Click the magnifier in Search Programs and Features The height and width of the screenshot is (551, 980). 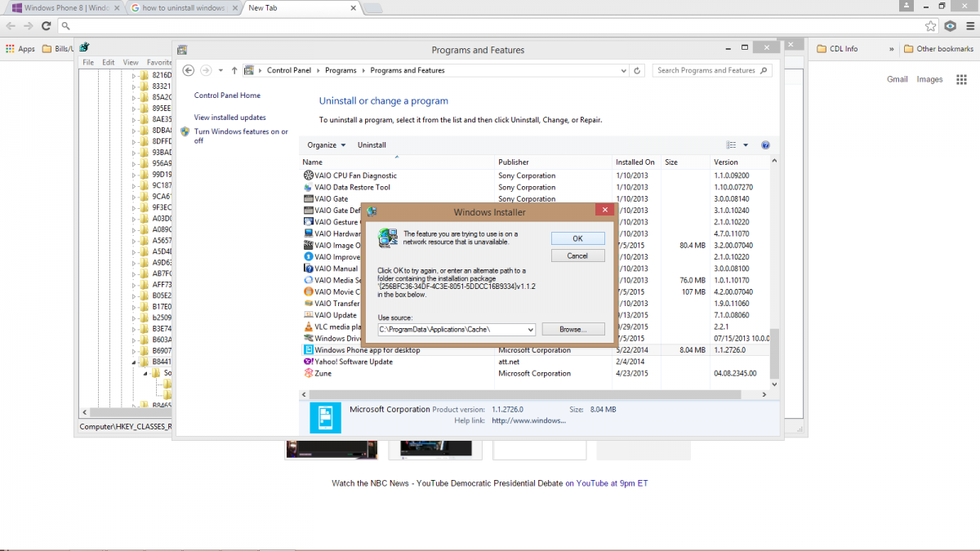(764, 70)
